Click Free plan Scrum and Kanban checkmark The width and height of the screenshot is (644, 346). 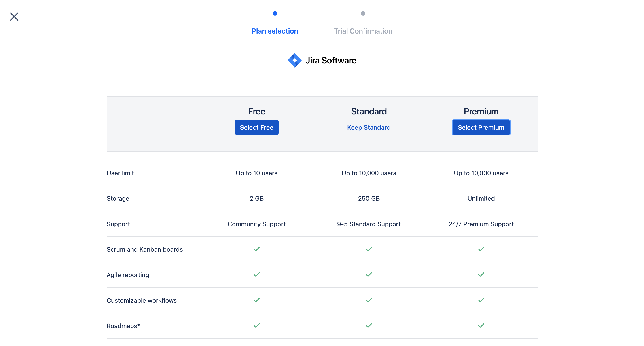coord(256,249)
